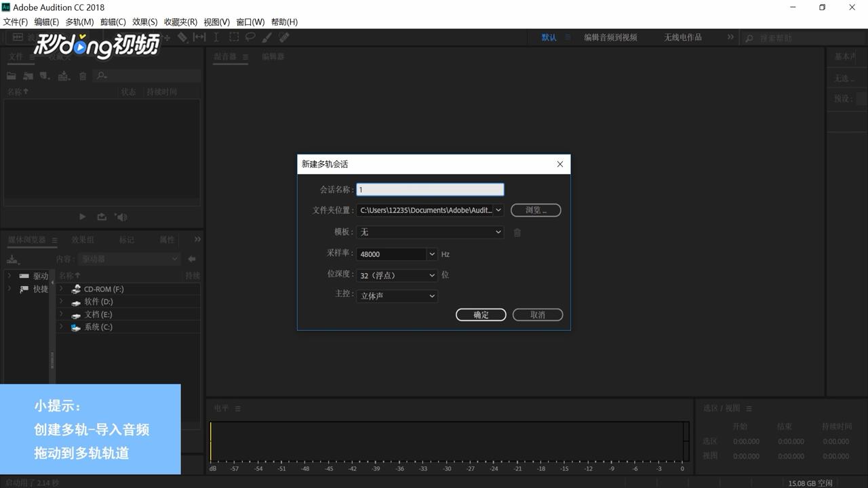
Task: Select the Spot Healing Brush tool
Action: (x=284, y=37)
